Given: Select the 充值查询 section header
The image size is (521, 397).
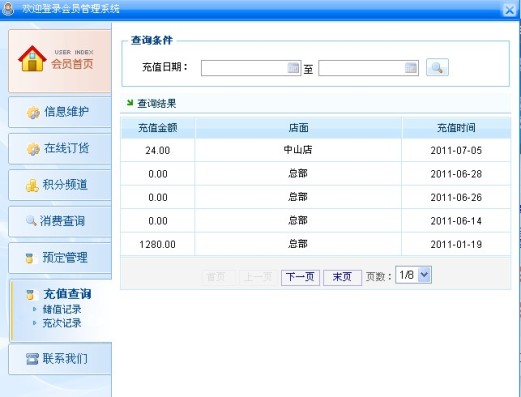Looking at the screenshot, I should [67, 294].
